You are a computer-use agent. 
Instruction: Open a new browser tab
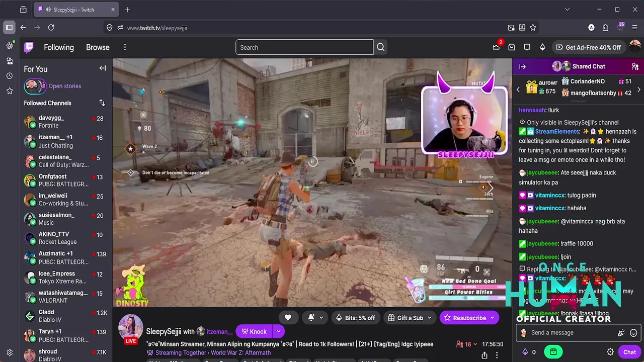[127, 10]
